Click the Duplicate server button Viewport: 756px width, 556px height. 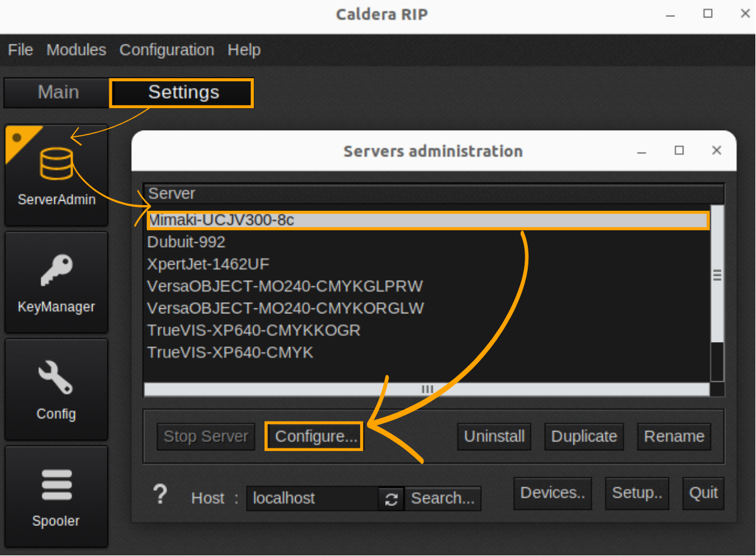coord(584,437)
